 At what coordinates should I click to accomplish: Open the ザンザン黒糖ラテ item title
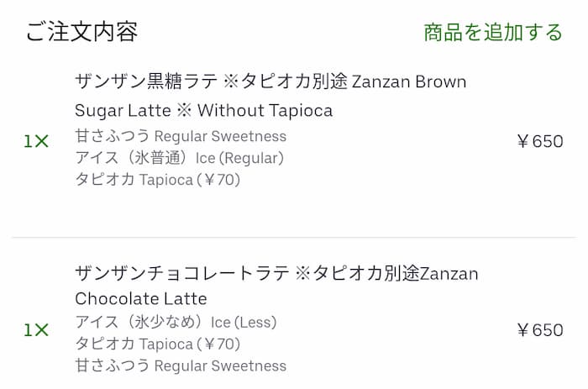point(270,82)
